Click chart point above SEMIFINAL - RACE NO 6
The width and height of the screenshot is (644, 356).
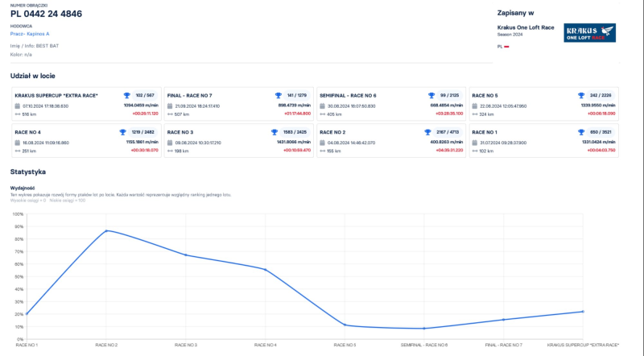[x=424, y=328]
